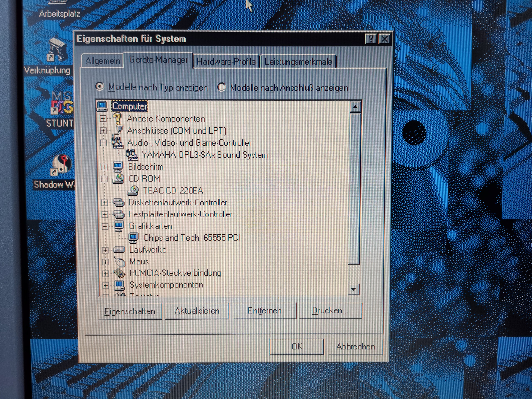Click the Shadow Warrior desktop shortcut icon

click(61, 165)
